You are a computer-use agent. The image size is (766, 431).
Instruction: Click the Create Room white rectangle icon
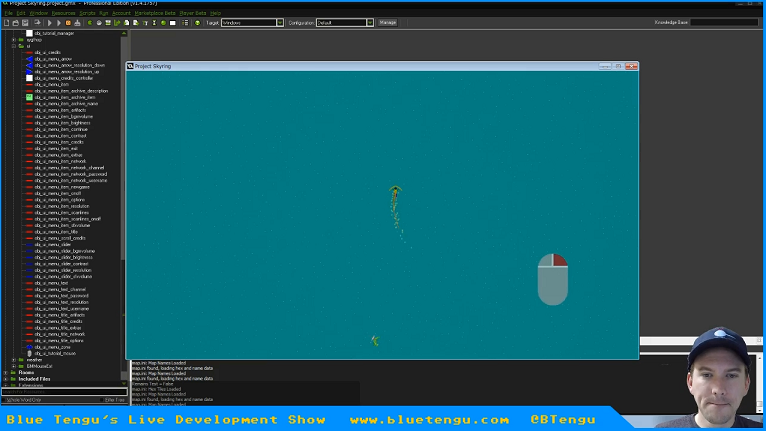[172, 23]
